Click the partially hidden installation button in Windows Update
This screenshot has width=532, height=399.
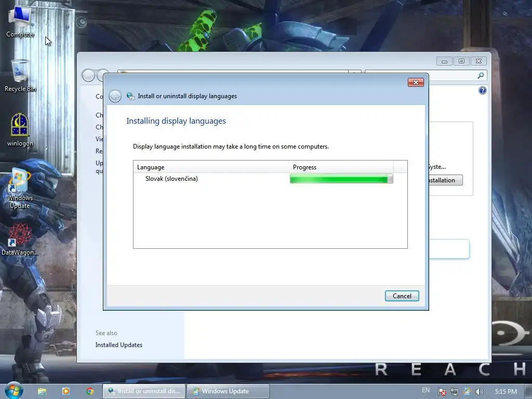(445, 180)
